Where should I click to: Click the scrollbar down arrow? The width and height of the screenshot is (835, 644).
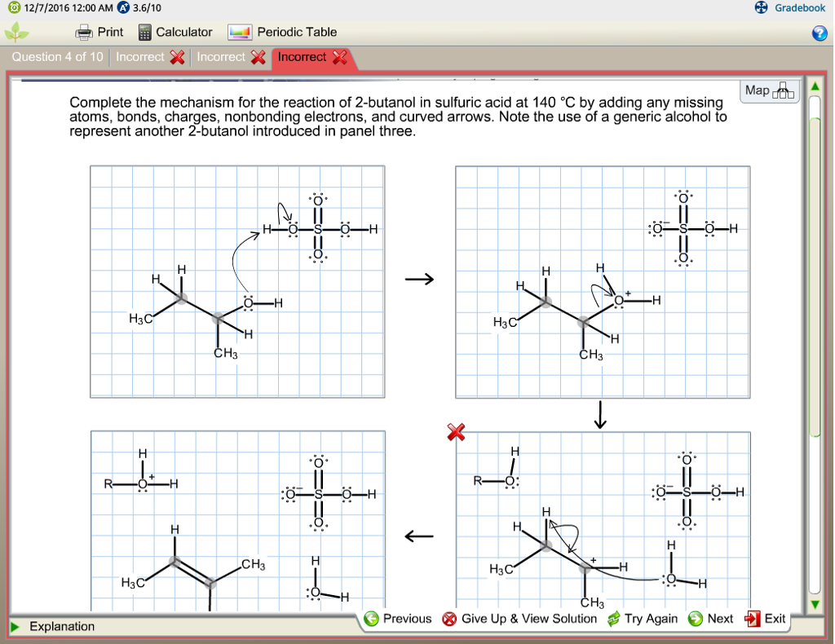point(813,604)
